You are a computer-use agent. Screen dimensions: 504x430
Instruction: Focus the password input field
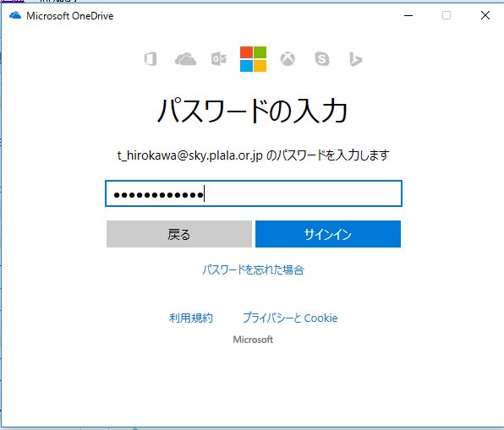pyautogui.click(x=254, y=193)
